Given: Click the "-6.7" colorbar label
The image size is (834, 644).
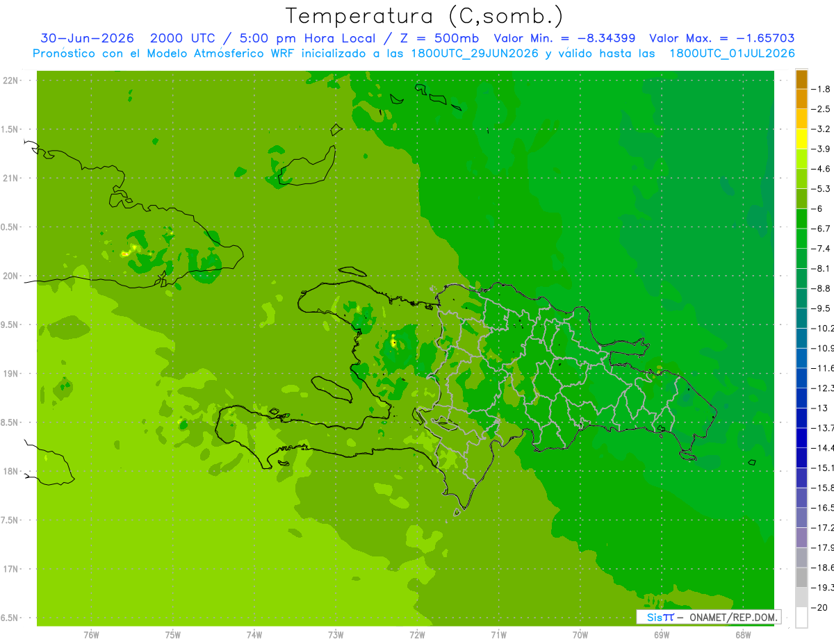Looking at the screenshot, I should point(821,229).
